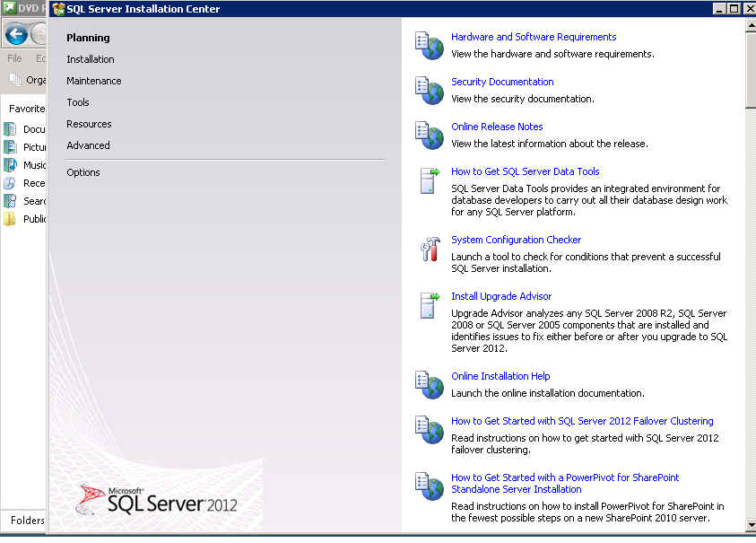Open Hardware and Software Requirements link

pyautogui.click(x=534, y=37)
